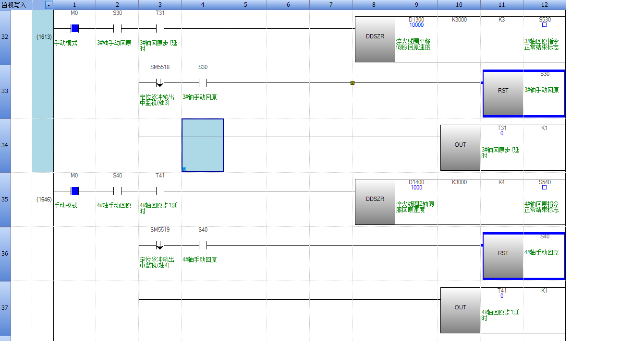The image size is (644, 341).
Task: Click the SM5518 falling-edge contact
Action: (160, 83)
